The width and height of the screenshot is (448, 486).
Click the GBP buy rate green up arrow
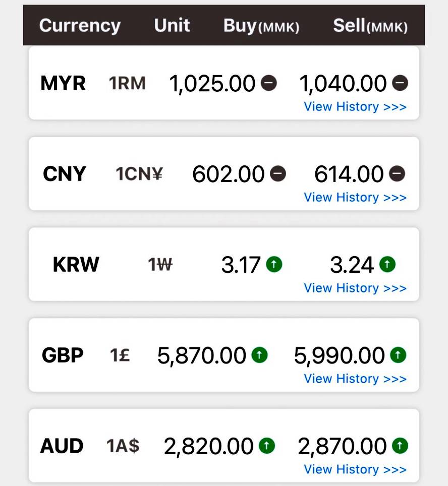click(259, 355)
